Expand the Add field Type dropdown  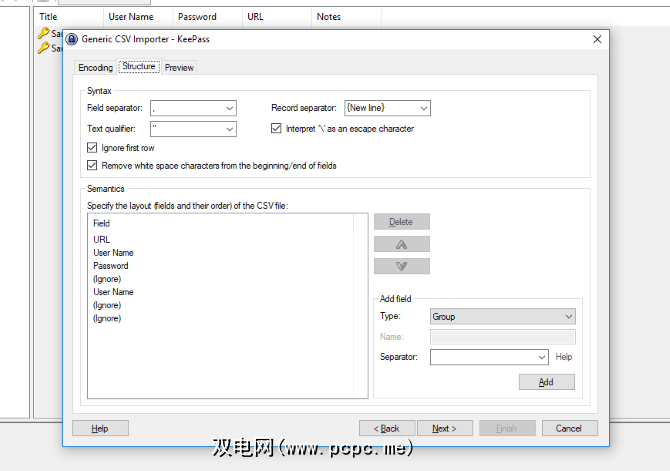(502, 317)
